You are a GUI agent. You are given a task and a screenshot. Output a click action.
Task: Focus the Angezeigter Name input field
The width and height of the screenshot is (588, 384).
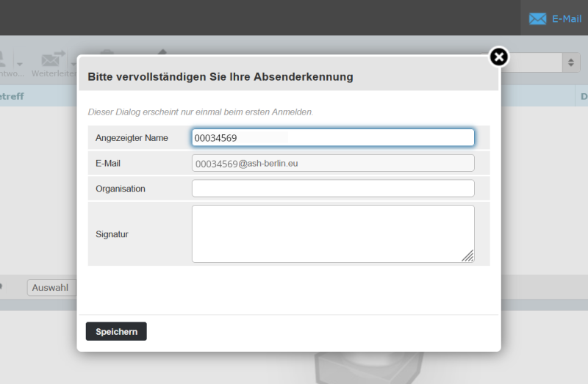[x=333, y=137]
